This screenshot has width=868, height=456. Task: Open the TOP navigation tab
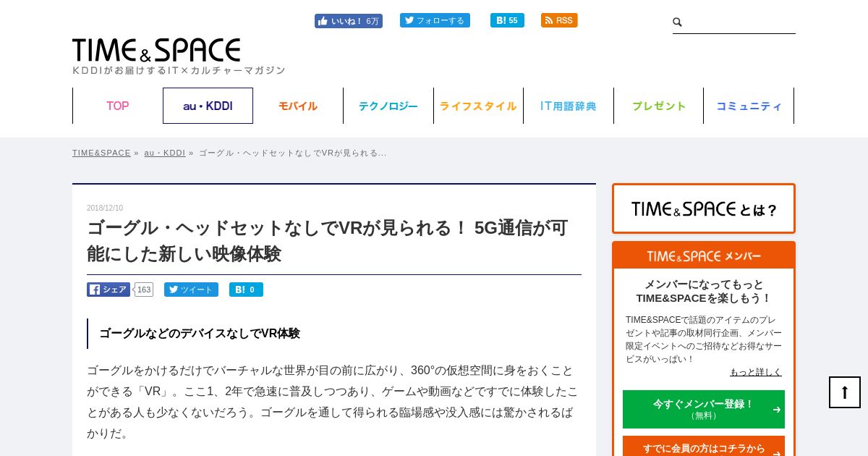(x=118, y=106)
